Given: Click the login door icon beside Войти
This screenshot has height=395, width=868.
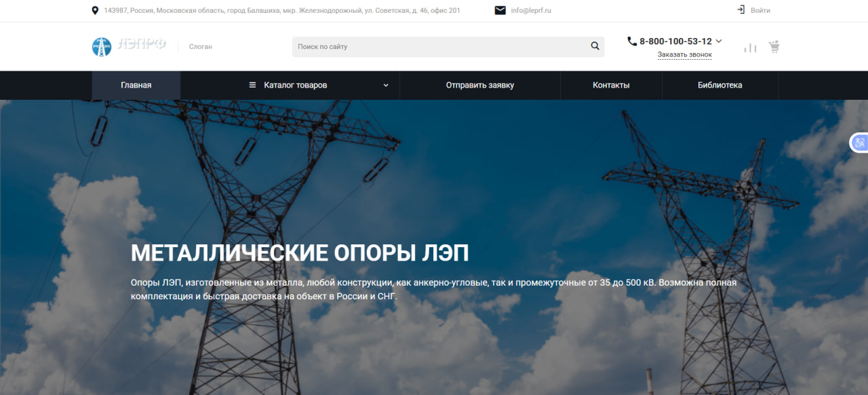Looking at the screenshot, I should [741, 10].
